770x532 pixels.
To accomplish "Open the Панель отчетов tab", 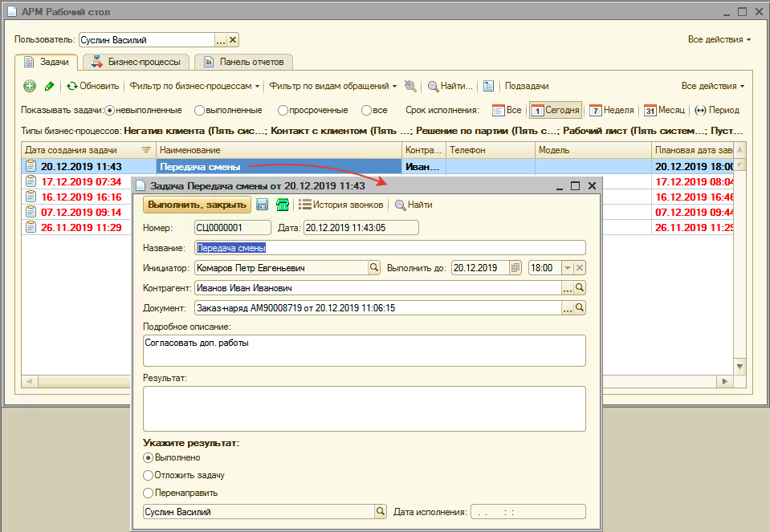I will coord(243,62).
